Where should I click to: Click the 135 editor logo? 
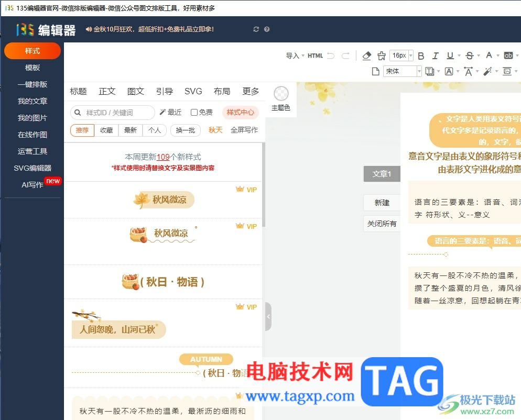pos(46,30)
